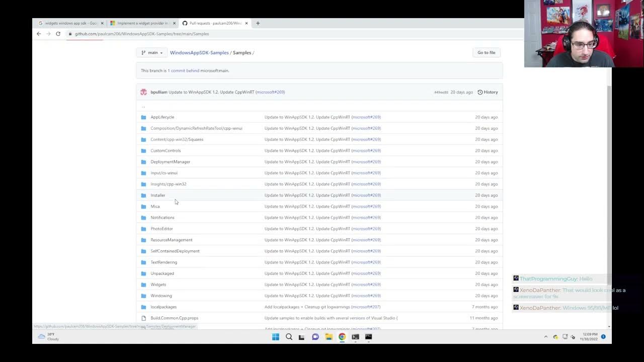Screen dimensions: 644x362
Task: Open the Windows Start menu
Action: pyautogui.click(x=276, y=337)
